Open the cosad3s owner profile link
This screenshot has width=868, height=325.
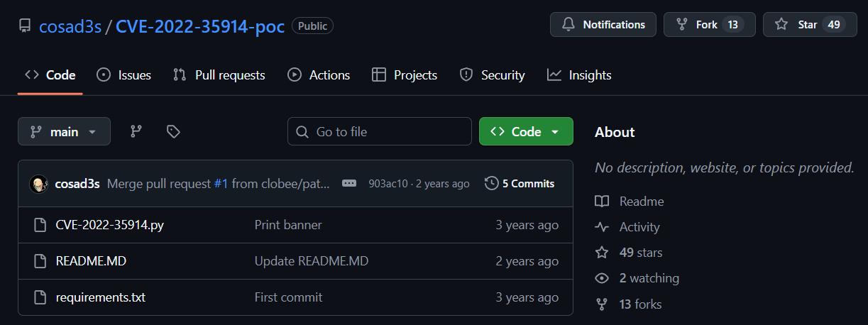(70, 26)
